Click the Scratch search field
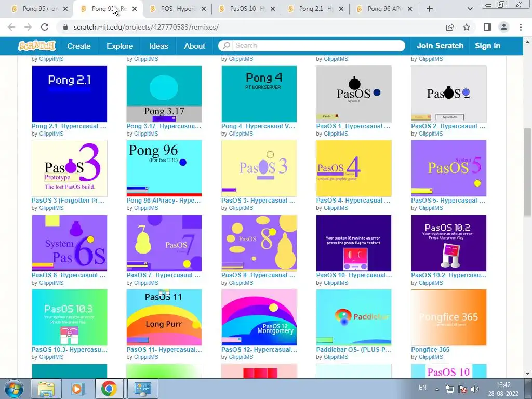The image size is (532, 399). click(x=318, y=46)
